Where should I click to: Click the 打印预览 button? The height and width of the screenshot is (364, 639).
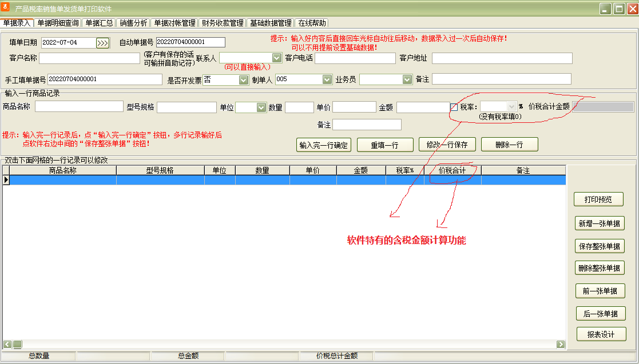point(598,199)
